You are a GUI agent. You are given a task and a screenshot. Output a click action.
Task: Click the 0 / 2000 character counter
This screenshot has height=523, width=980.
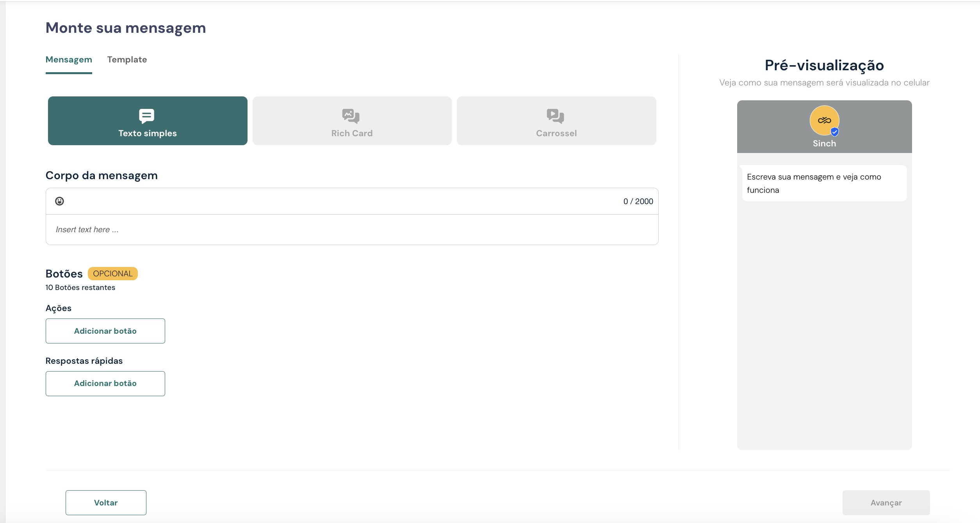click(638, 201)
